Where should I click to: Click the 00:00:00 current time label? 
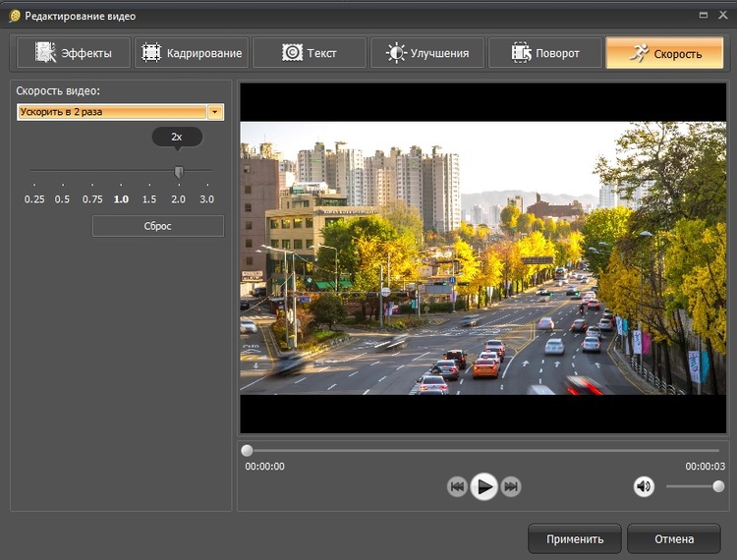click(x=264, y=467)
